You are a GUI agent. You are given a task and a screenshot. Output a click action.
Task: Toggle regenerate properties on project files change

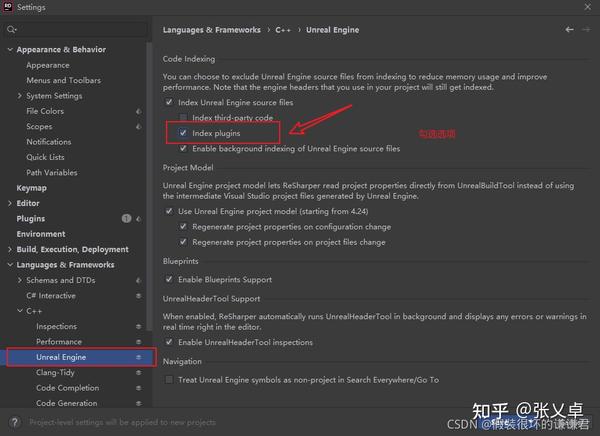click(x=183, y=242)
